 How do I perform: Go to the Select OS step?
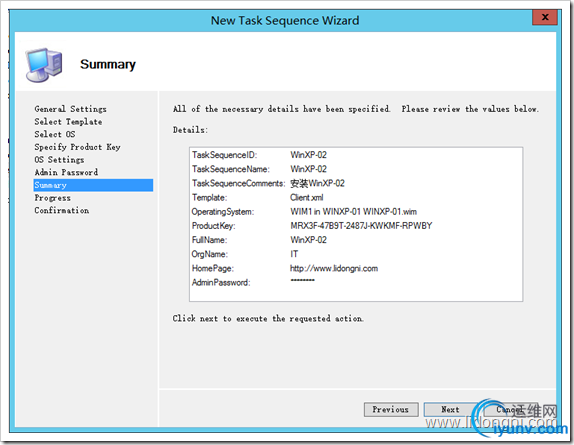pos(55,134)
